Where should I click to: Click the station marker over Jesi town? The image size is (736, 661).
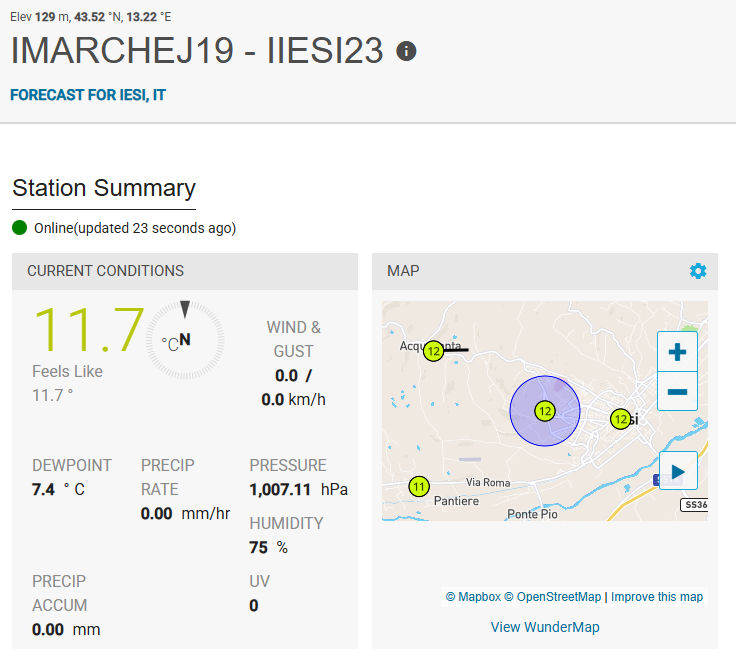620,419
